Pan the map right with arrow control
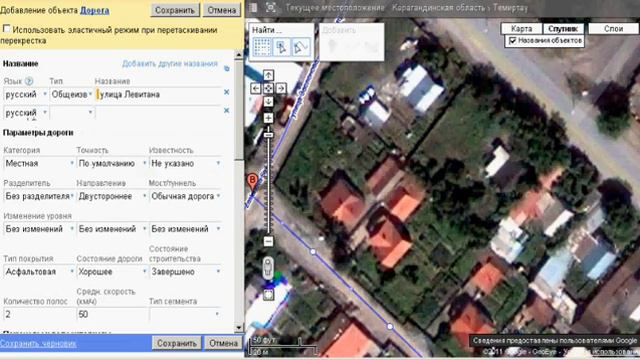Image resolution: width=640 pixels, height=360 pixels. (281, 88)
